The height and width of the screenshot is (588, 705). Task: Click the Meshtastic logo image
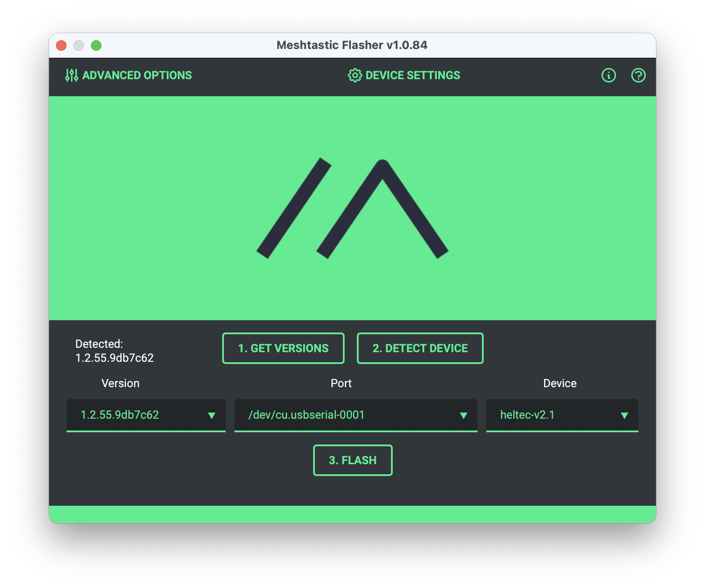tap(352, 208)
